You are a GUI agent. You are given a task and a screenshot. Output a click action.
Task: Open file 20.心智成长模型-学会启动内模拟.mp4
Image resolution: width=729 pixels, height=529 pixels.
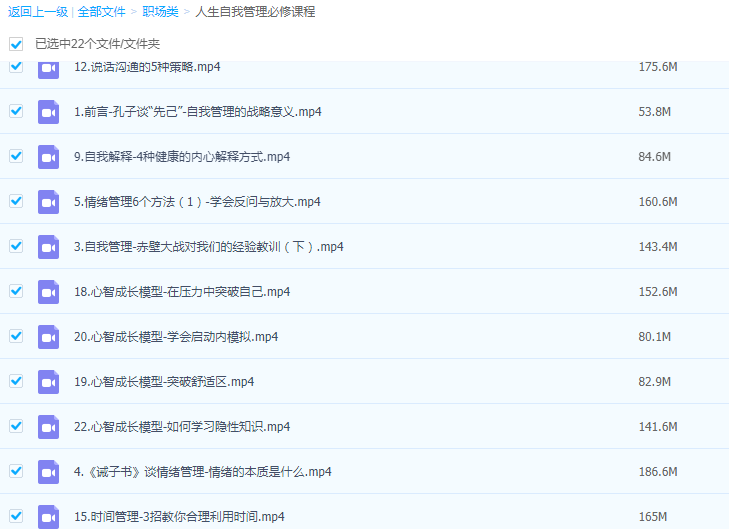(x=176, y=337)
